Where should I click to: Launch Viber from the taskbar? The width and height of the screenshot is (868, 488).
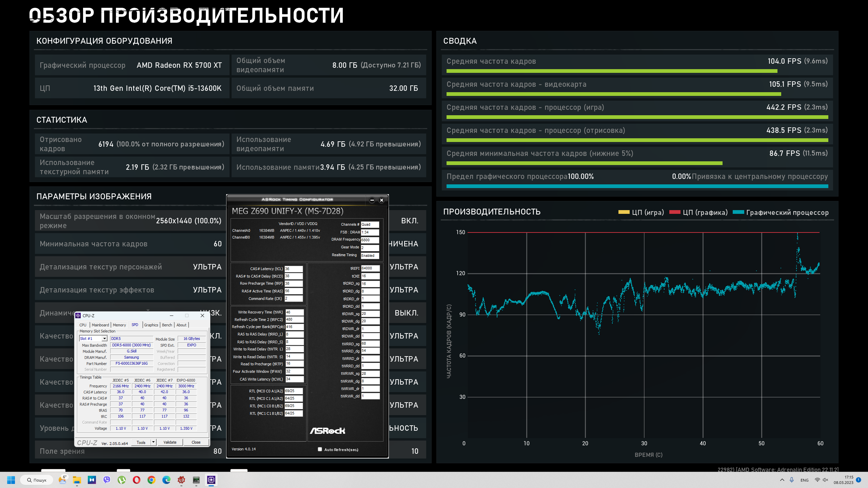click(107, 480)
